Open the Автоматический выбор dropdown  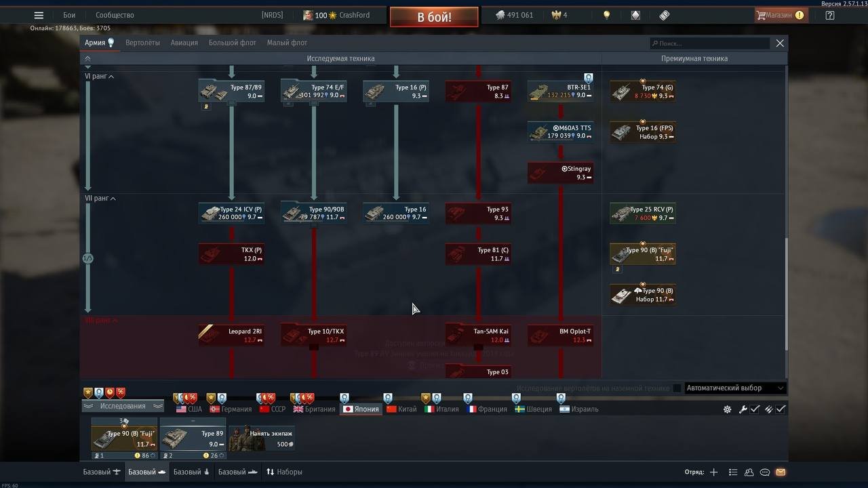[735, 388]
